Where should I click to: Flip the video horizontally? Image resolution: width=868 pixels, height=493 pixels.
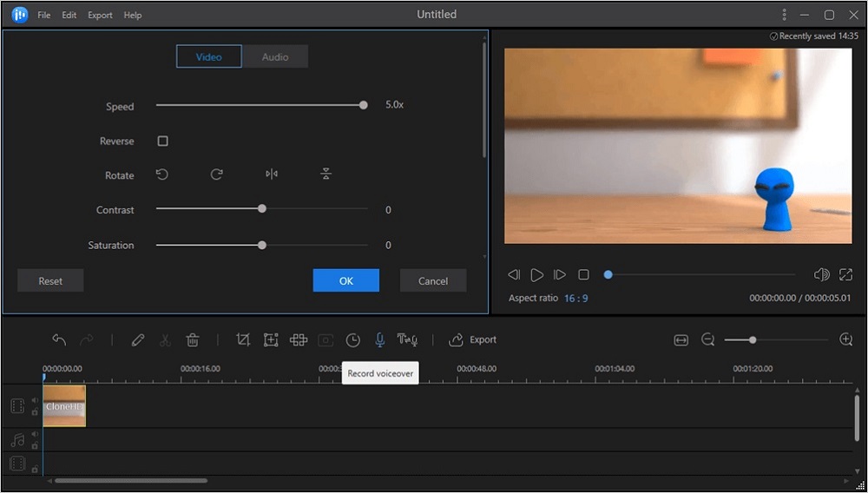272,174
